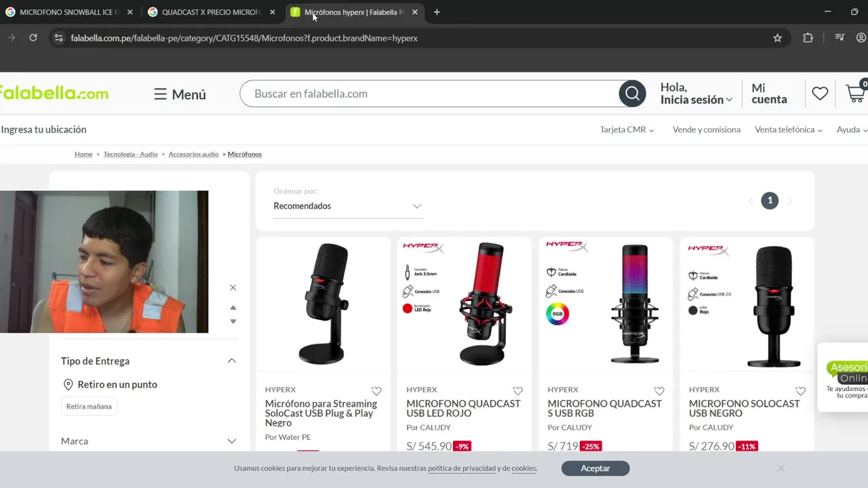Click the Por Water PE seller text
Screen dimensions: 868x488
click(x=288, y=437)
